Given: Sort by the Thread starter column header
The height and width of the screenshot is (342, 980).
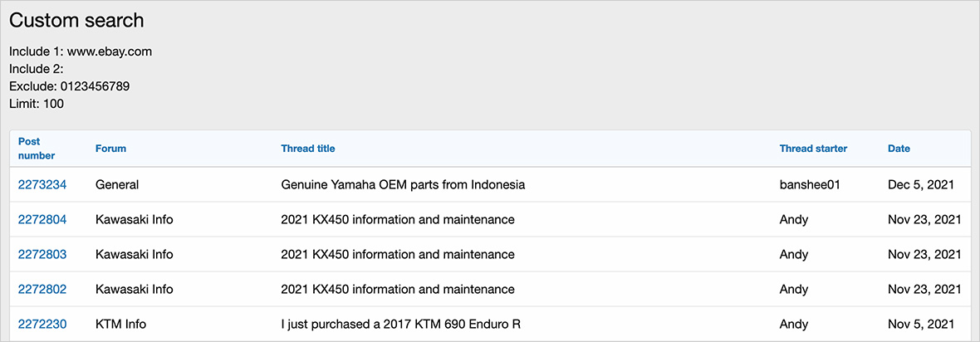Looking at the screenshot, I should pyautogui.click(x=813, y=149).
